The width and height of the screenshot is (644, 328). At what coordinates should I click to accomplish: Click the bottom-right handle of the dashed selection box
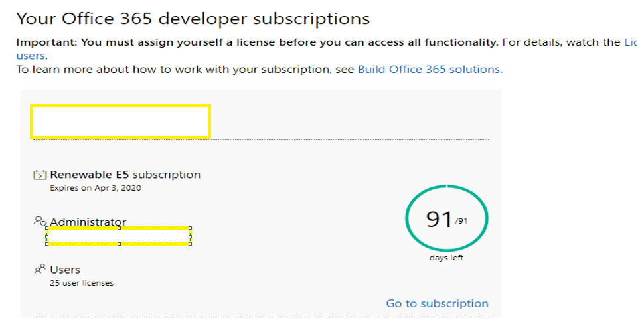pyautogui.click(x=191, y=244)
